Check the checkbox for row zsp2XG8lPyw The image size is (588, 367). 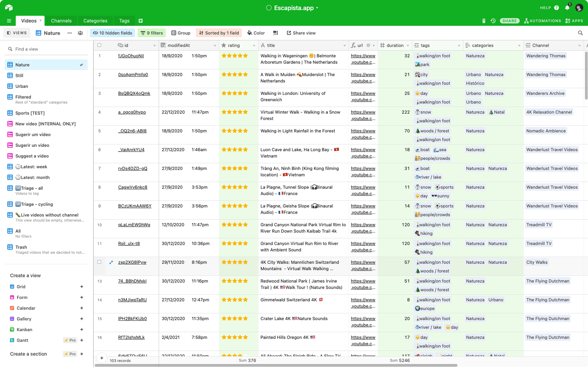pos(99,262)
